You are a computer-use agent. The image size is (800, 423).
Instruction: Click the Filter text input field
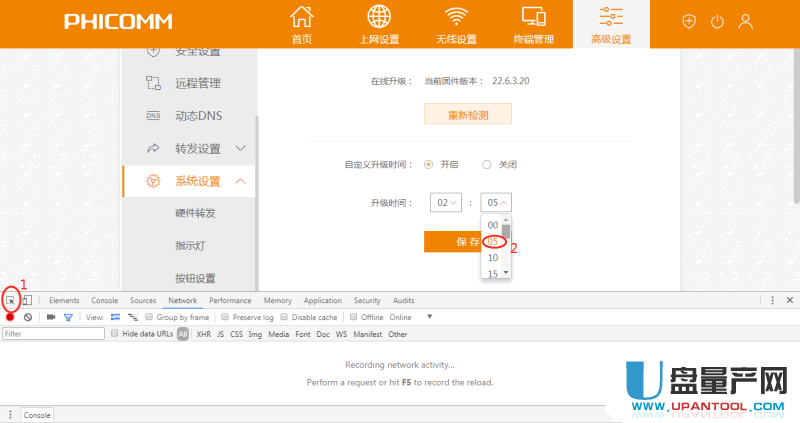pyautogui.click(x=53, y=334)
